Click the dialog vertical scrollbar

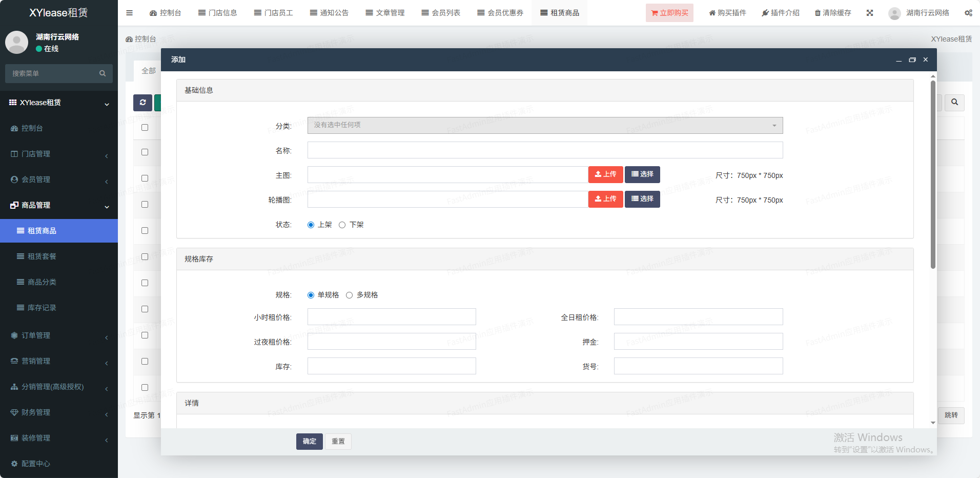(x=933, y=174)
